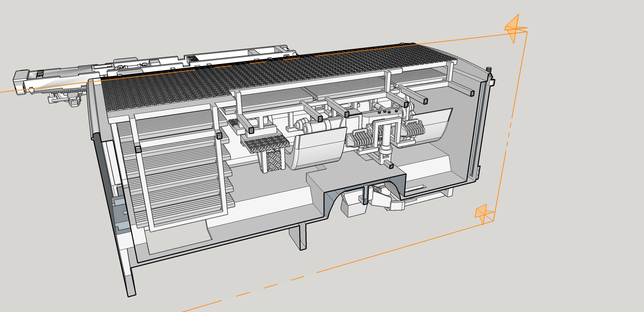Select the lower orange section plane arrow

pyautogui.click(x=484, y=214)
